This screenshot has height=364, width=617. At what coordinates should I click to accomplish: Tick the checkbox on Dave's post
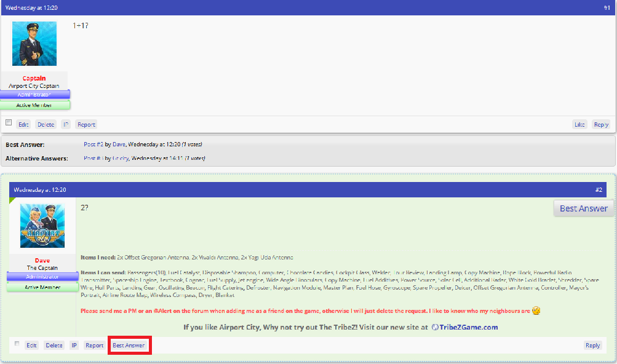17,344
